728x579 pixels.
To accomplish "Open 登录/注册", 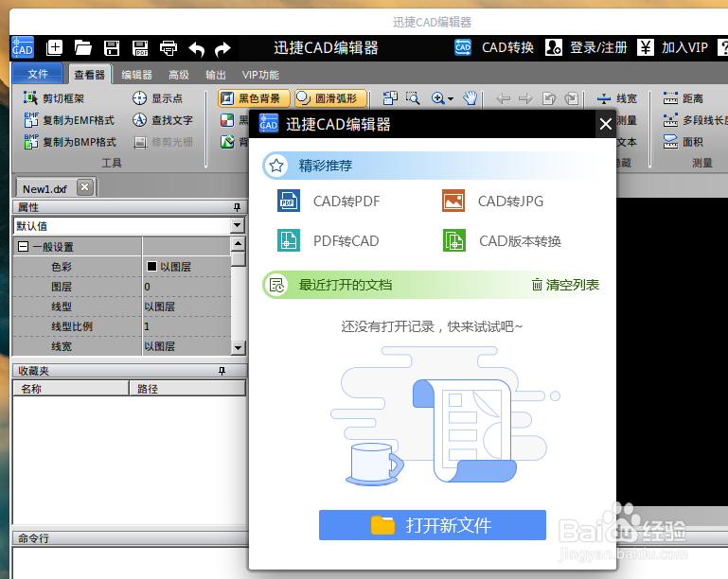I will [586, 47].
